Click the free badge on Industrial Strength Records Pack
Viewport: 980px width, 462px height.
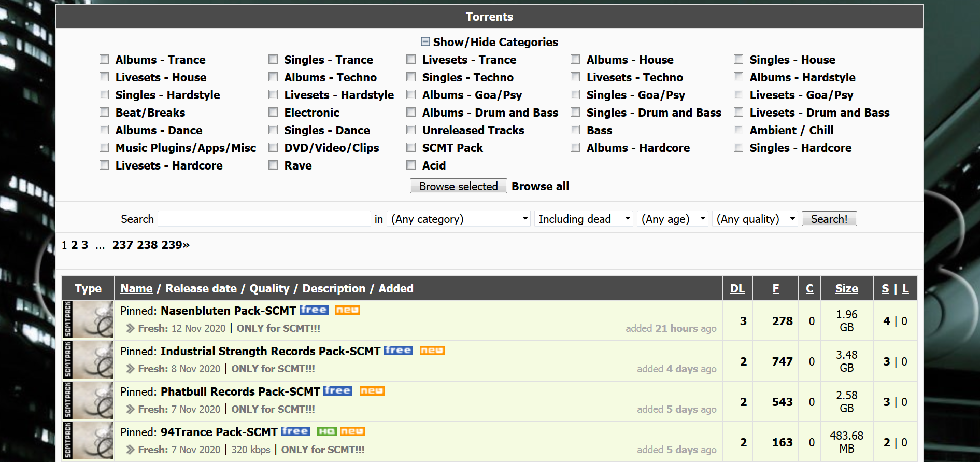pyautogui.click(x=399, y=350)
